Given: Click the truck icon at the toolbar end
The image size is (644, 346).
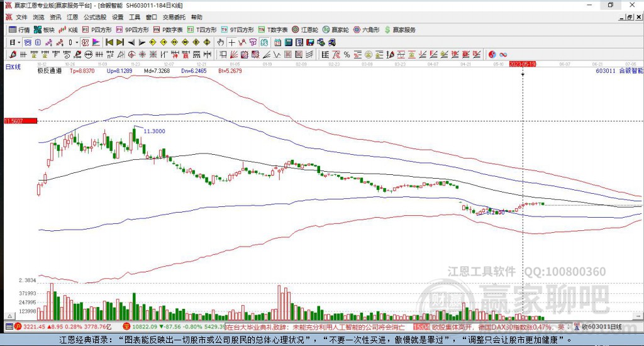Looking at the screenshot, I should (x=332, y=42).
